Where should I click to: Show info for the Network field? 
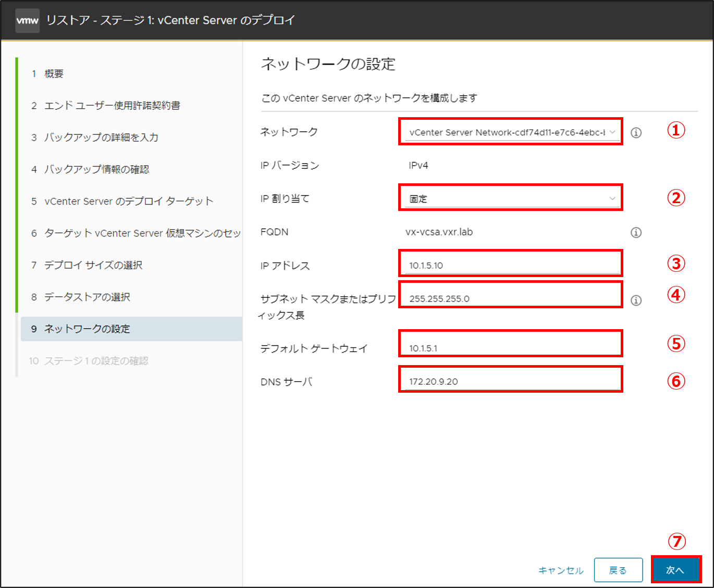tap(636, 133)
